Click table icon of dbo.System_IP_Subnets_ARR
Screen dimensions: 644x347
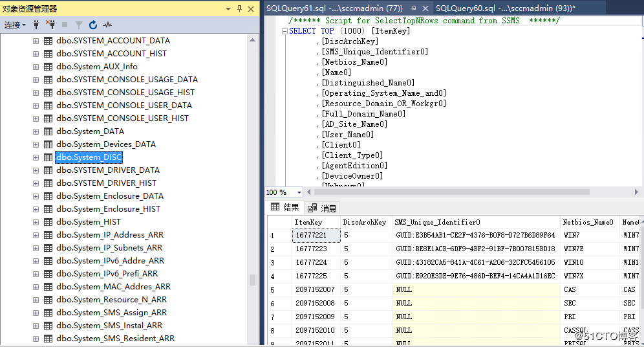pyautogui.click(x=48, y=248)
